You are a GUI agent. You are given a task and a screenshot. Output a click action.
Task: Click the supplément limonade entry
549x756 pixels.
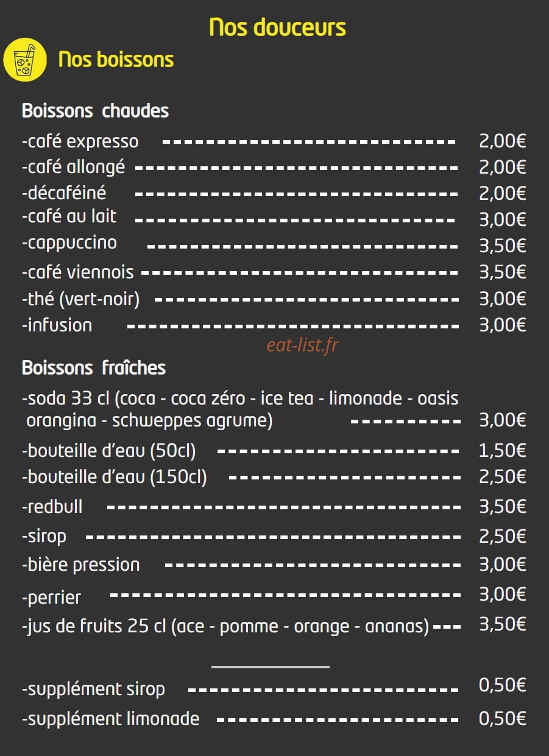[x=274, y=719]
